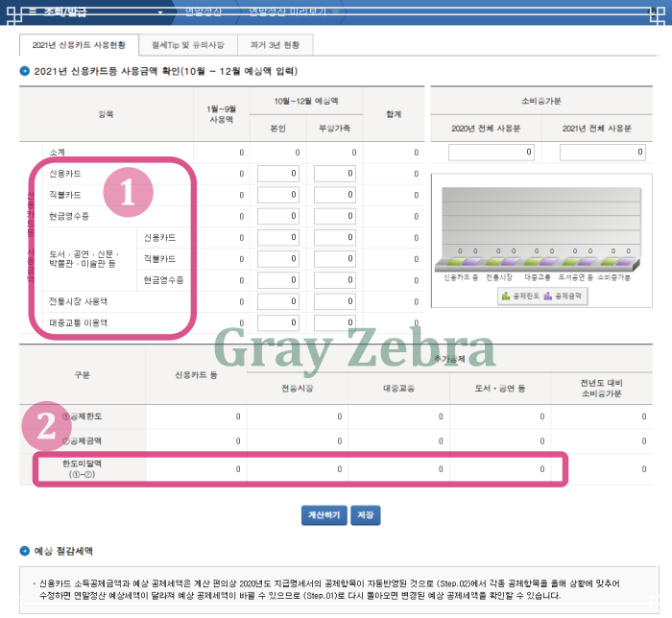The image size is (672, 618).
Task: Click the 소계 row label
Action: [57, 152]
